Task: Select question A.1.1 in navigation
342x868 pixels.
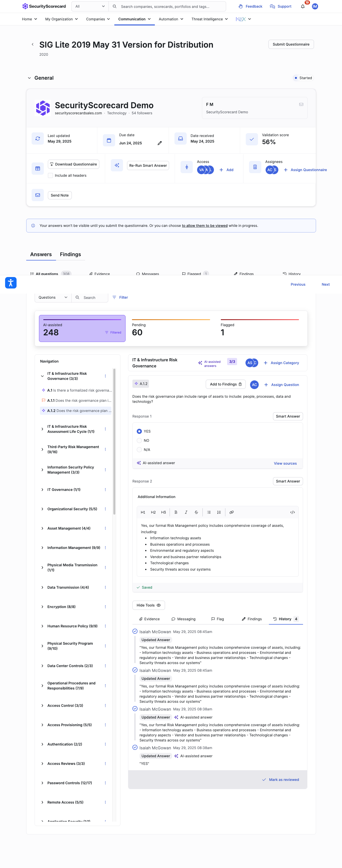Action: [x=76, y=401]
